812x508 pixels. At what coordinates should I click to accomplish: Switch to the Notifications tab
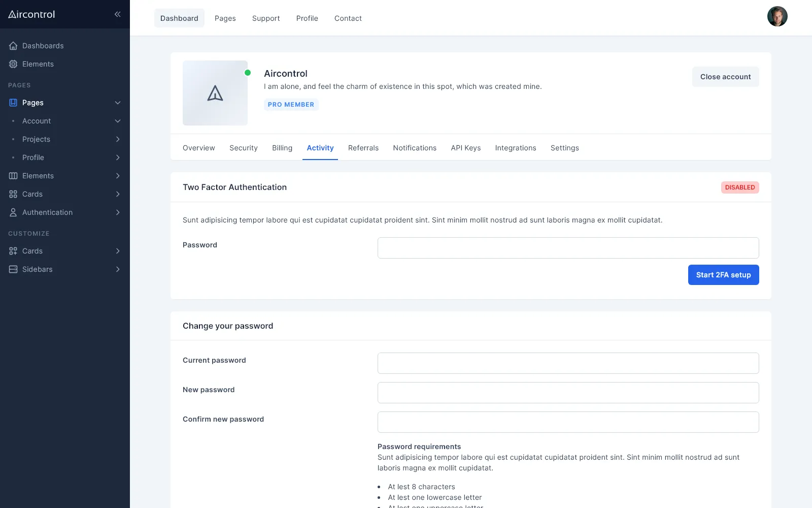pyautogui.click(x=415, y=148)
